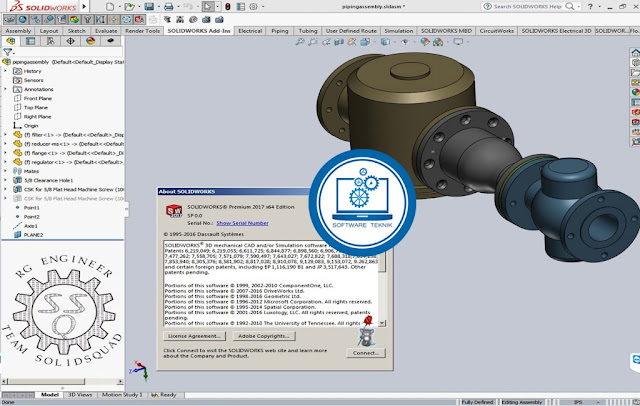Screen dimensions: 640x406
Task: Click the funnel icon in add-ins toolbar
Action: click(x=87, y=19)
